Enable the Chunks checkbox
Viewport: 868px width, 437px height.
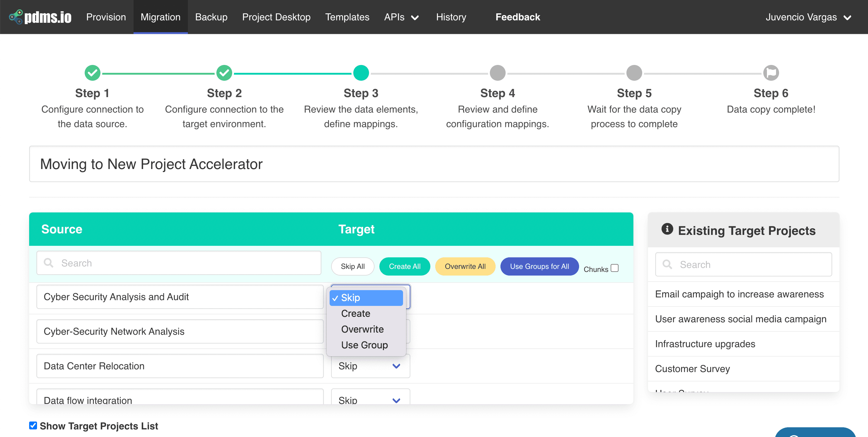pos(615,268)
